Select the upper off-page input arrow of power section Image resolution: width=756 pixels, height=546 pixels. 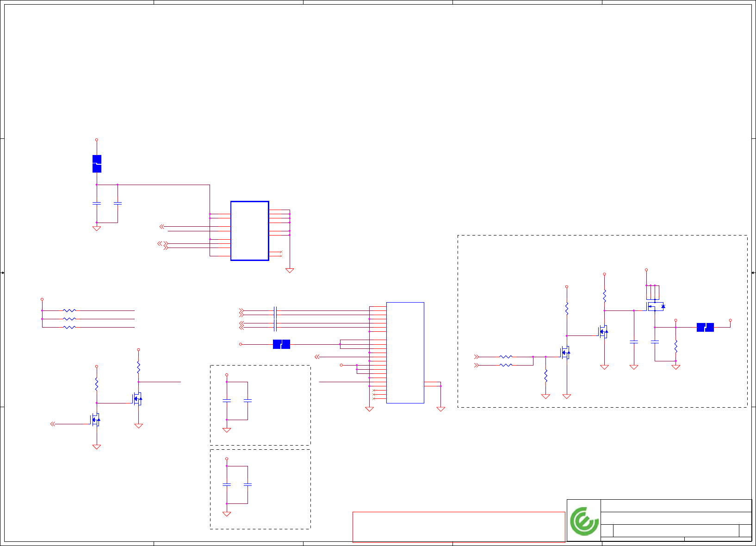click(477, 357)
